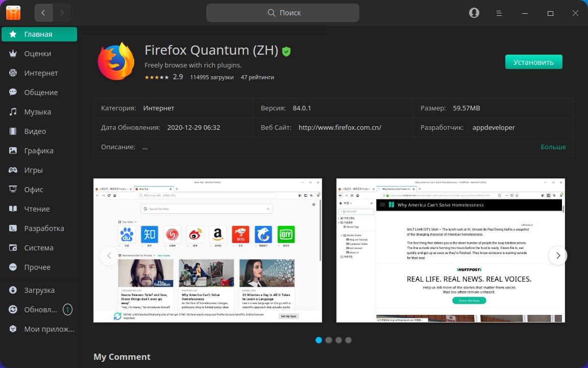Select the Главная sidebar item
Viewport: 588px width, 368px height.
[x=39, y=34]
